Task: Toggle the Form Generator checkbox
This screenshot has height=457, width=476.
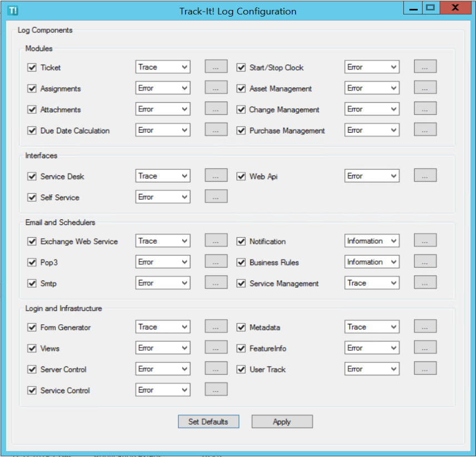Action: [x=32, y=327]
